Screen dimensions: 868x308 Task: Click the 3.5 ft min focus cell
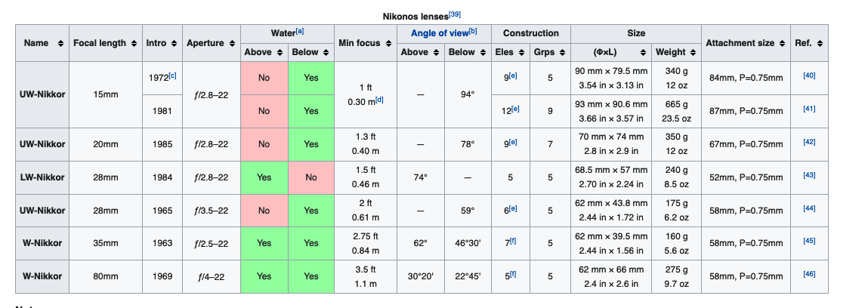366,276
